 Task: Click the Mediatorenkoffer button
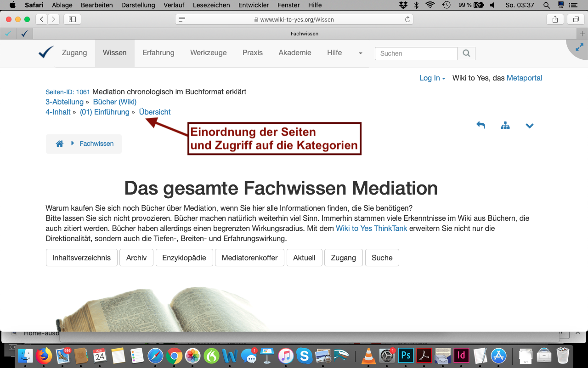pyautogui.click(x=249, y=258)
